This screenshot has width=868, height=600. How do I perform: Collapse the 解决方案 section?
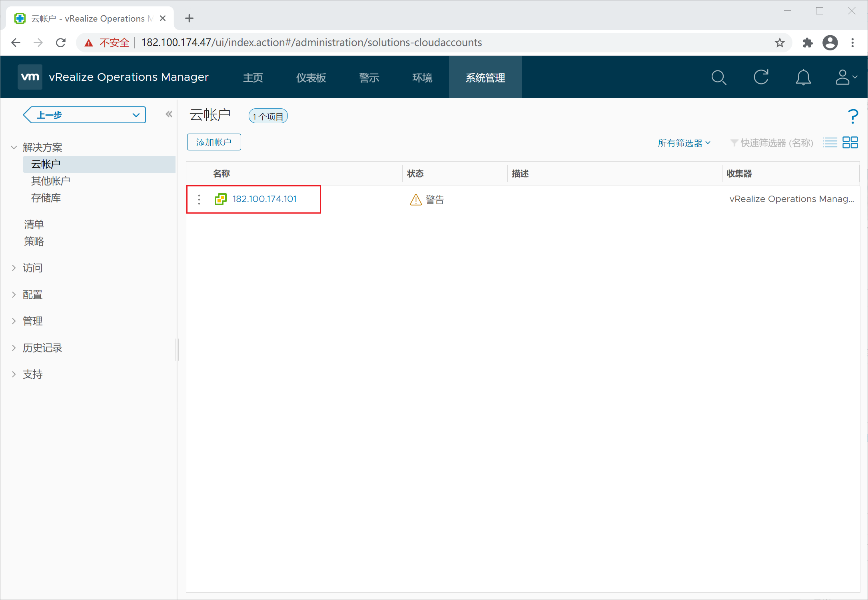tap(14, 148)
